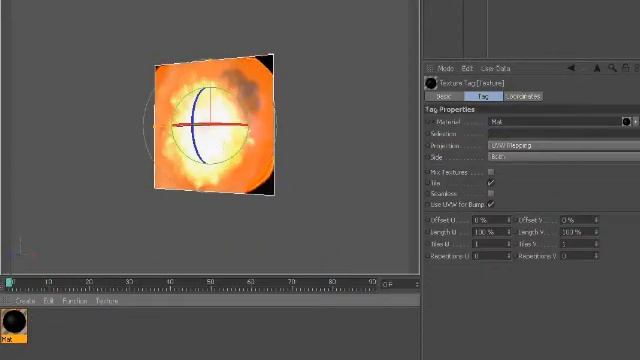
Task: Open the Texture menu in Material Manager
Action: (x=107, y=301)
